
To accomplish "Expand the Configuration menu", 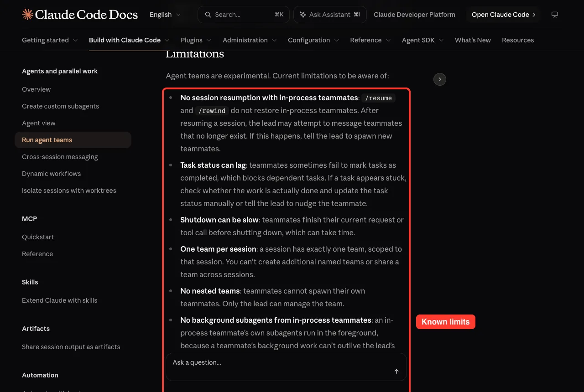I will [313, 40].
